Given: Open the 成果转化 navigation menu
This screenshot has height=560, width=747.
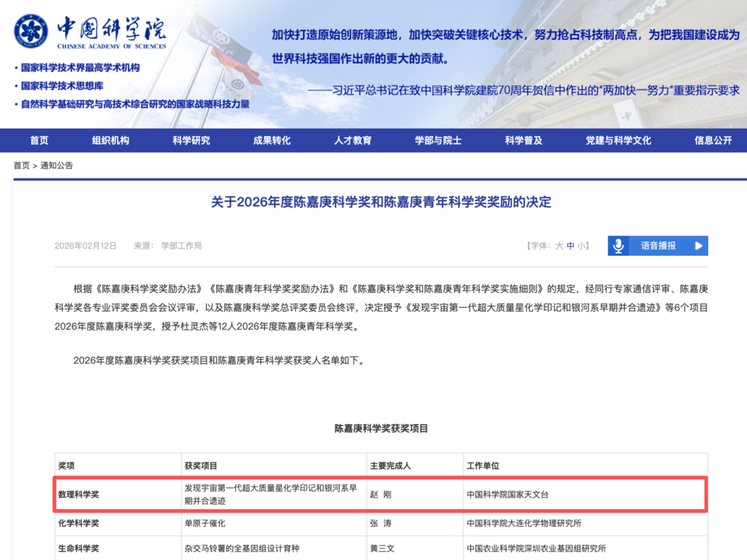Looking at the screenshot, I should point(272,140).
